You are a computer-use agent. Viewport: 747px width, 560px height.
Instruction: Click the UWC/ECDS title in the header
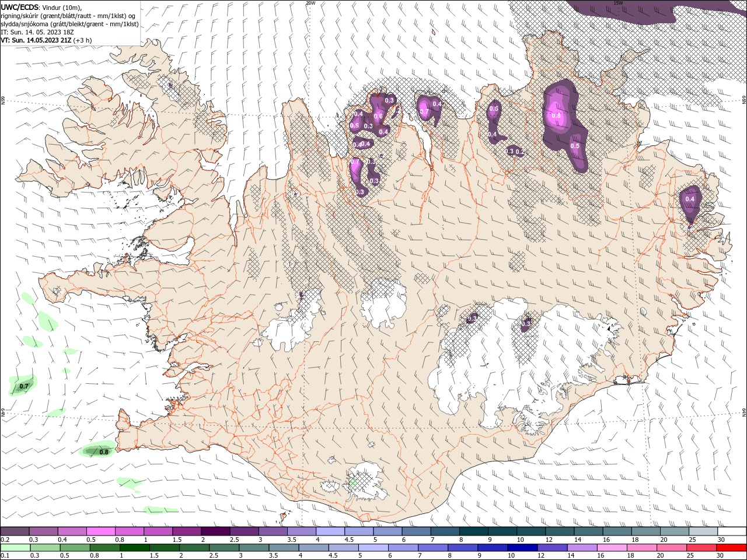(x=20, y=7)
